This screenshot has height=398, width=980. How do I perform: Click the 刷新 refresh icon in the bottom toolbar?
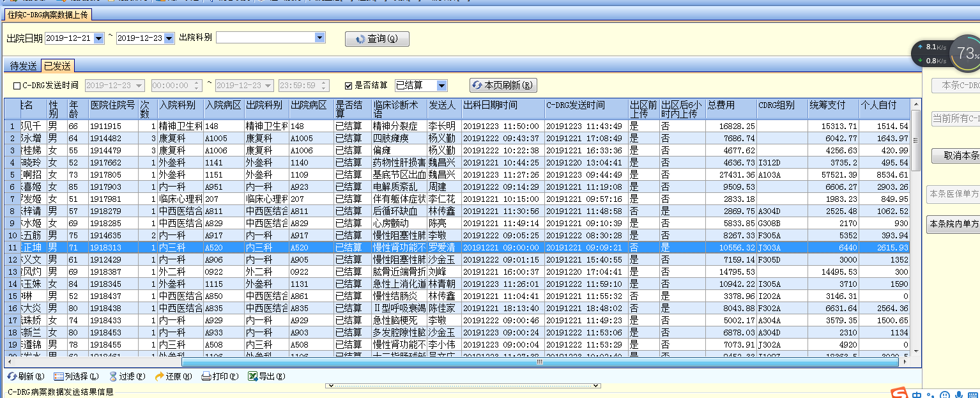[12, 377]
